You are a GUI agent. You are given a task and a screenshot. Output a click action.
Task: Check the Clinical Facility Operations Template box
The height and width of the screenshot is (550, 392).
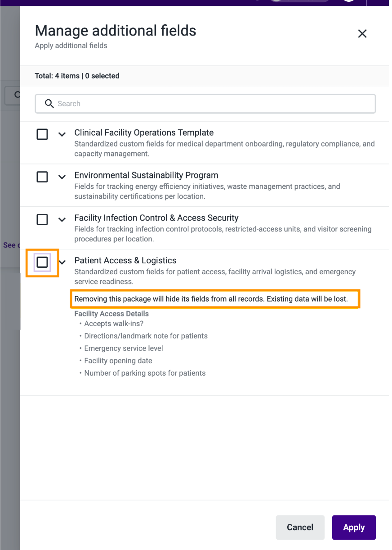click(x=42, y=134)
